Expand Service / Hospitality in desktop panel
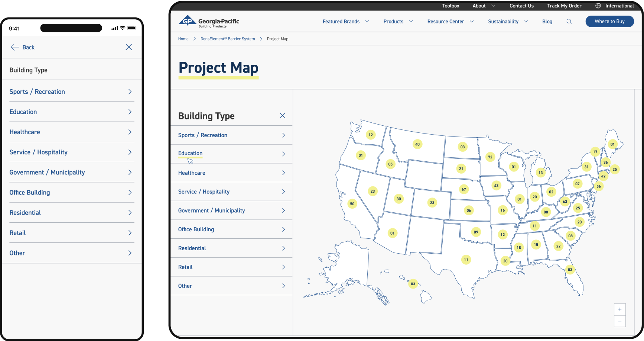This screenshot has width=644, height=341. click(232, 192)
